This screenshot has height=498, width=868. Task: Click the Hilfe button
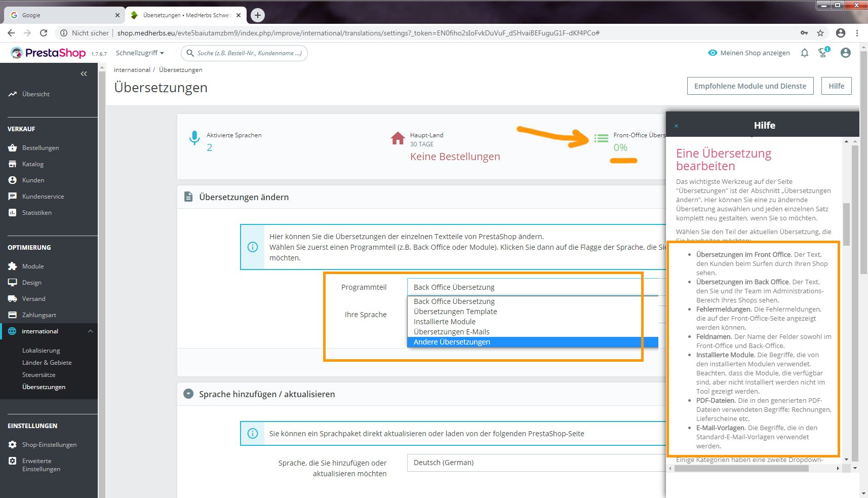coord(836,86)
